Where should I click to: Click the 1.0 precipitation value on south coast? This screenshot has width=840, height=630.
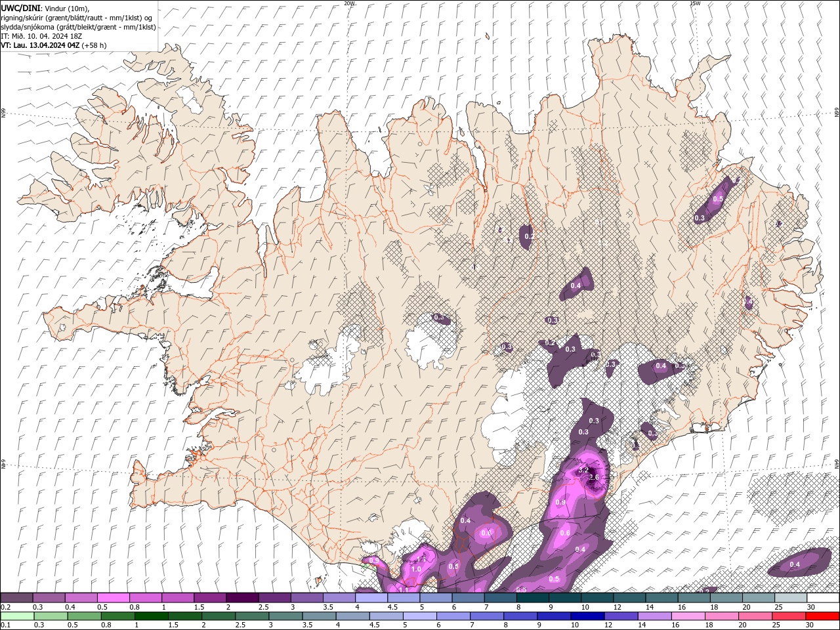pyautogui.click(x=416, y=569)
